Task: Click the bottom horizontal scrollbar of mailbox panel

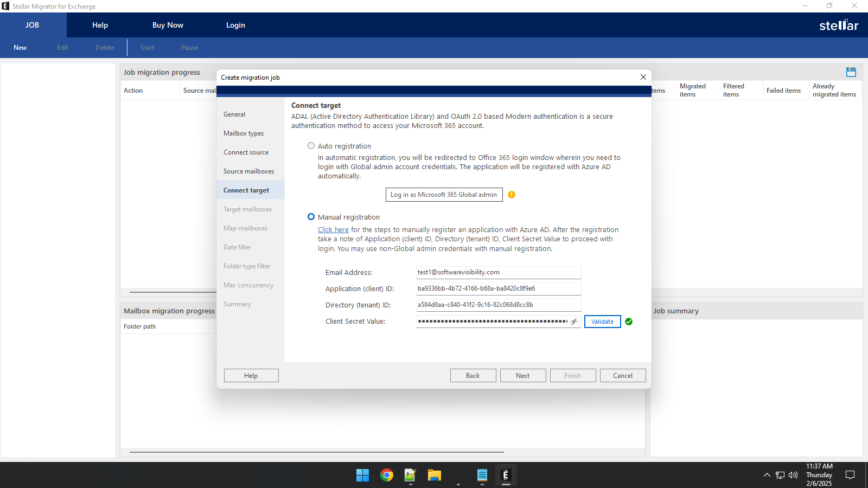Action: point(317,452)
